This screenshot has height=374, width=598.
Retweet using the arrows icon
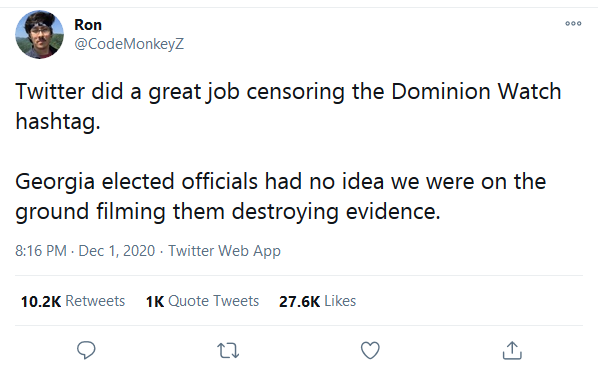228,350
